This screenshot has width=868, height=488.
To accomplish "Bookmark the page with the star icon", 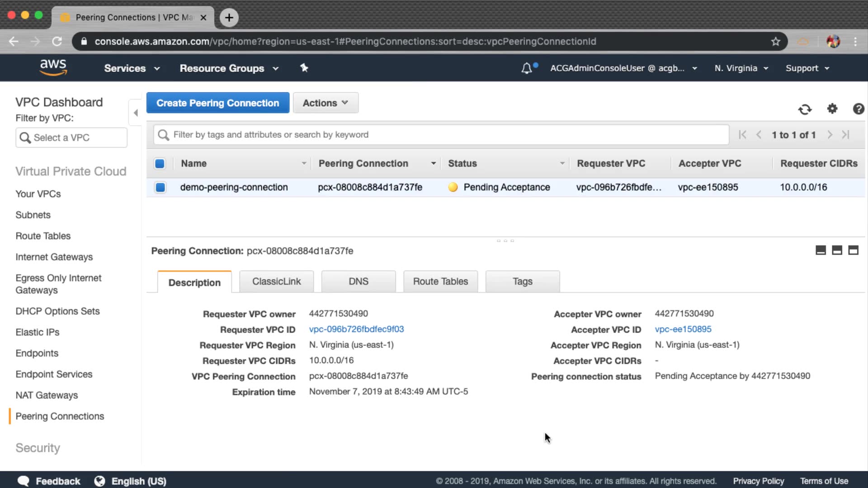I will 776,42.
